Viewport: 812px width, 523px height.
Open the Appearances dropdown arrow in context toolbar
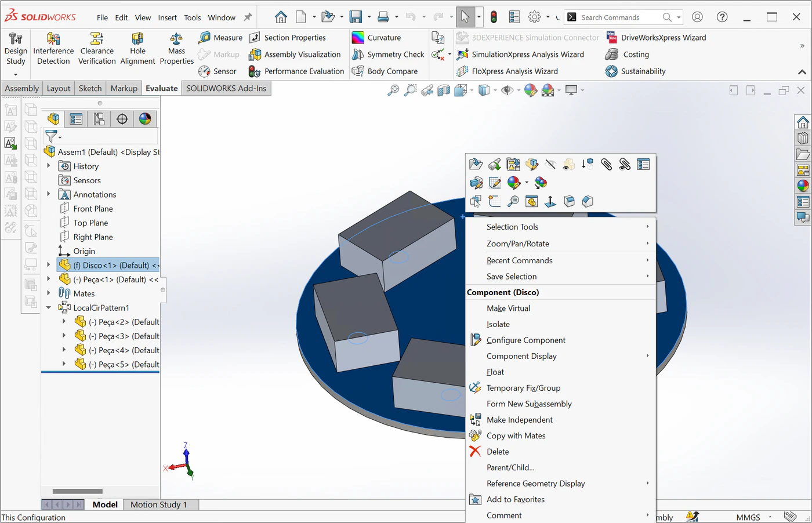coord(526,183)
